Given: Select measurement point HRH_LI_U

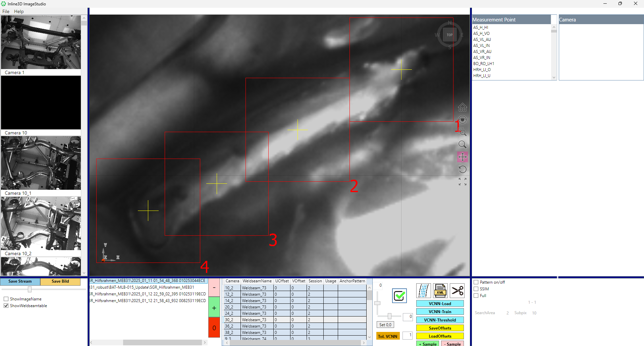Looking at the screenshot, I should coord(482,76).
